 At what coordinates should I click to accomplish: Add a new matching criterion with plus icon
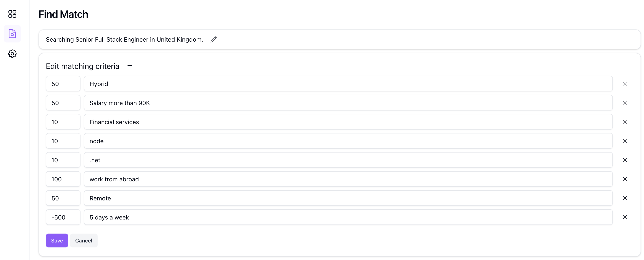pos(130,66)
